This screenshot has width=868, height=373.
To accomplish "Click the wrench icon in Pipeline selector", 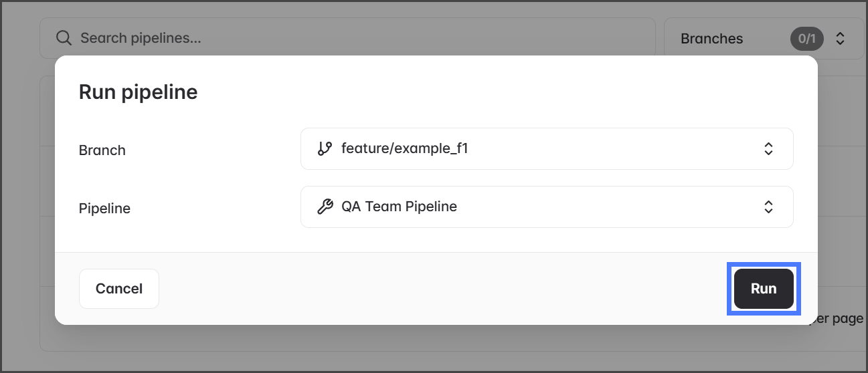I will (325, 207).
